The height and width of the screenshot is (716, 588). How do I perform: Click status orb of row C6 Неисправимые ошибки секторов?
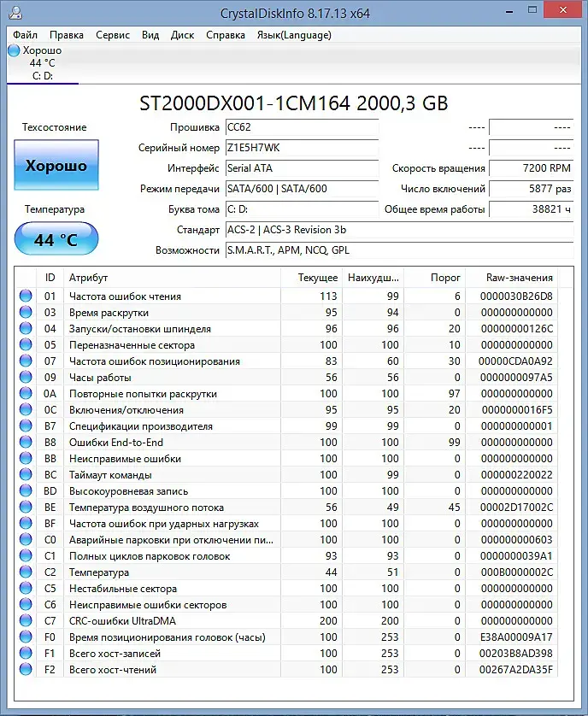(26, 604)
